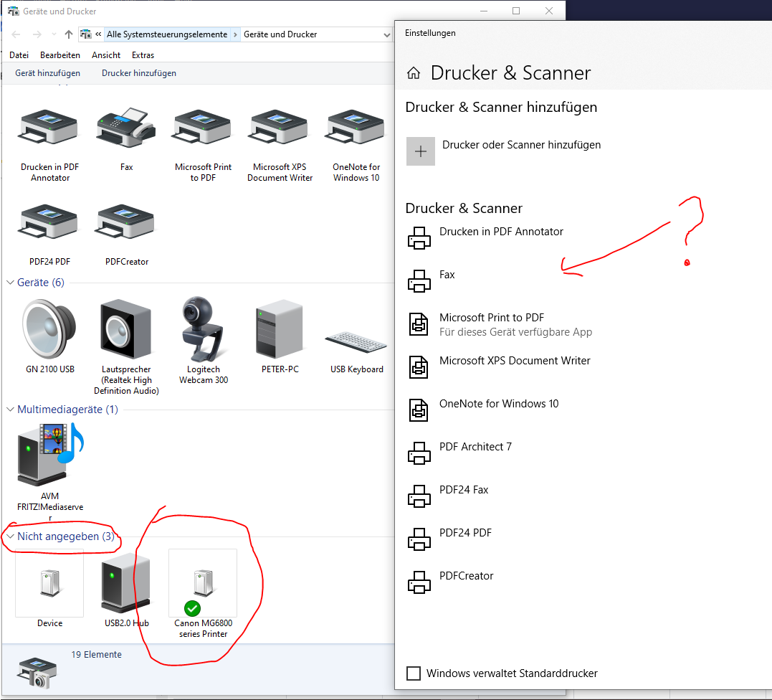Click the up arrow navigation button
This screenshot has width=772, height=700.
click(x=68, y=34)
